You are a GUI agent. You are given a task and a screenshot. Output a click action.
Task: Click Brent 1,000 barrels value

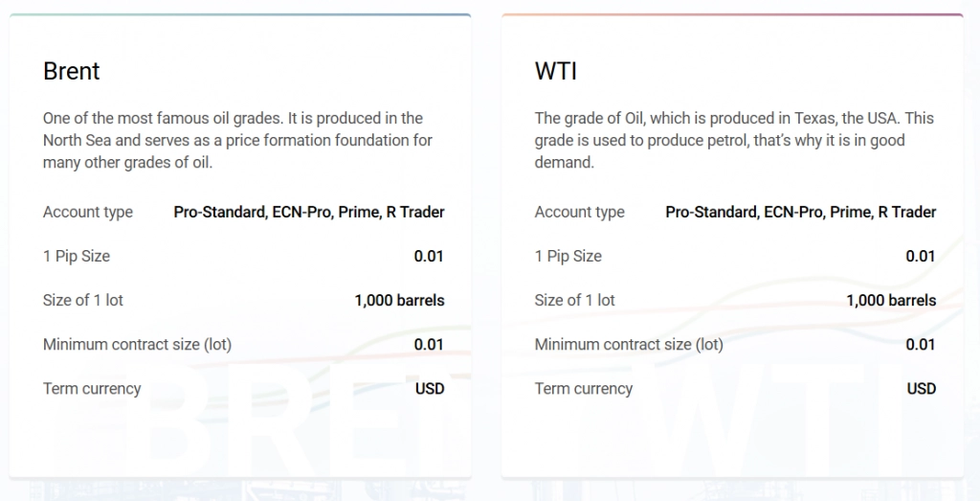click(399, 300)
